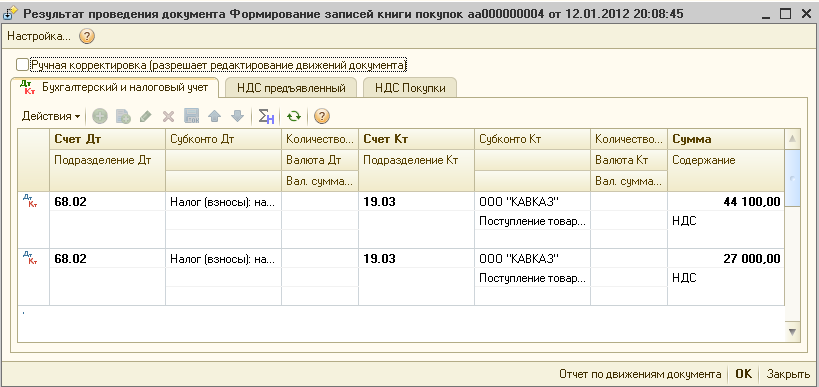The height and width of the screenshot is (387, 819).
Task: Select ООО "КАВКАЗ" cell in 44 100,00 row
Action: (x=532, y=202)
